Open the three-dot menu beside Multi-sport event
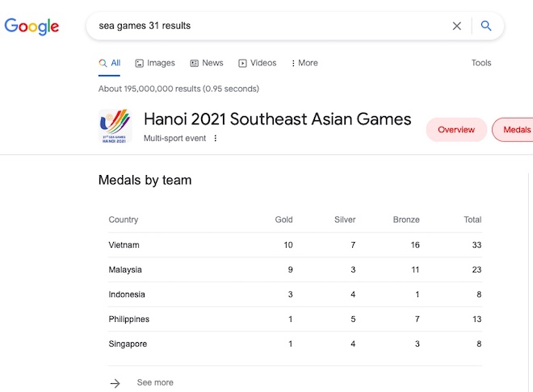This screenshot has width=533, height=392. coord(215,138)
